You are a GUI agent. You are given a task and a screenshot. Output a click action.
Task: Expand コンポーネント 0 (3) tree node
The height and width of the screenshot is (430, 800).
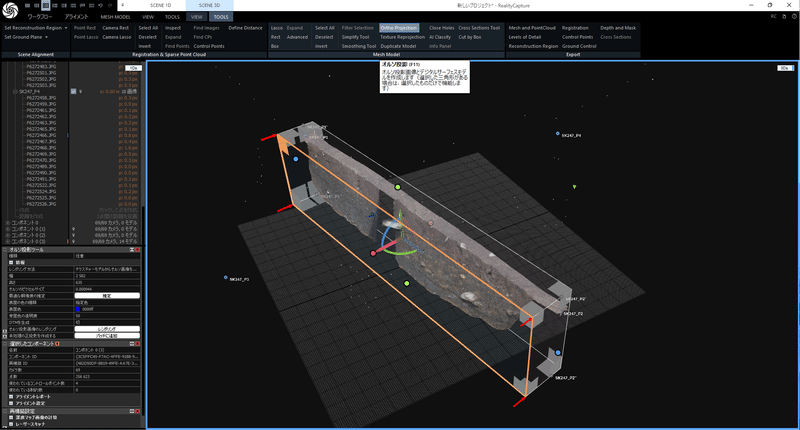[x=8, y=242]
